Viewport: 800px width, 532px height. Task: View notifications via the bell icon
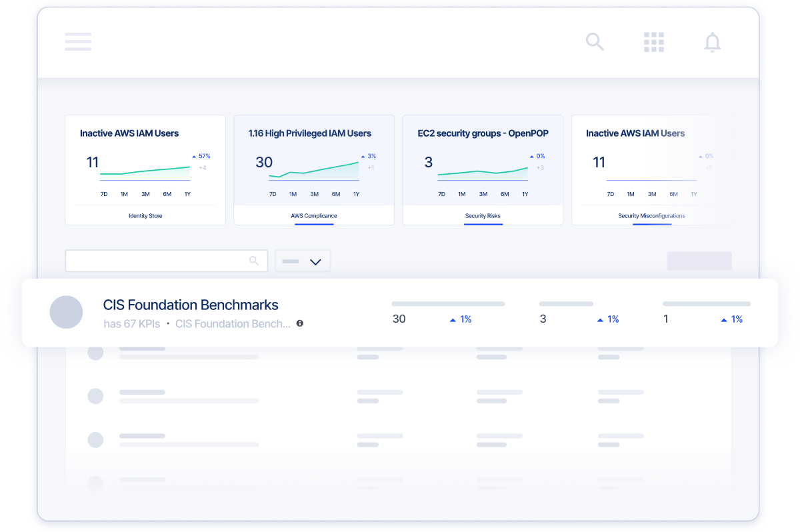(x=712, y=41)
